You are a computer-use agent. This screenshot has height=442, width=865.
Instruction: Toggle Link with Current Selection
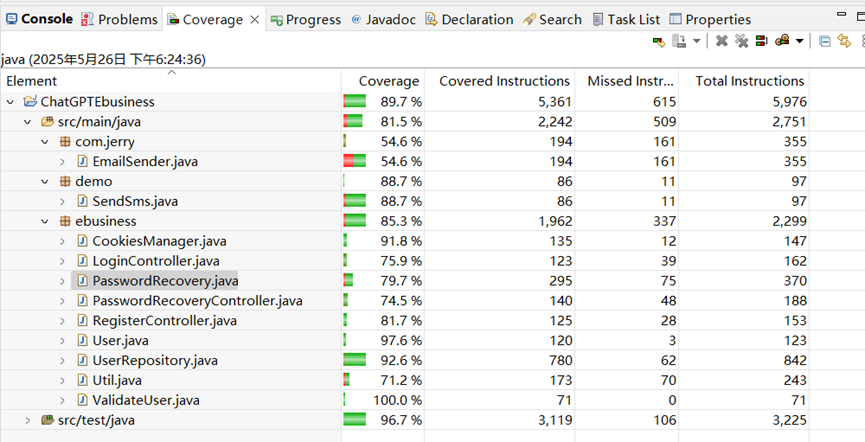pos(844,41)
